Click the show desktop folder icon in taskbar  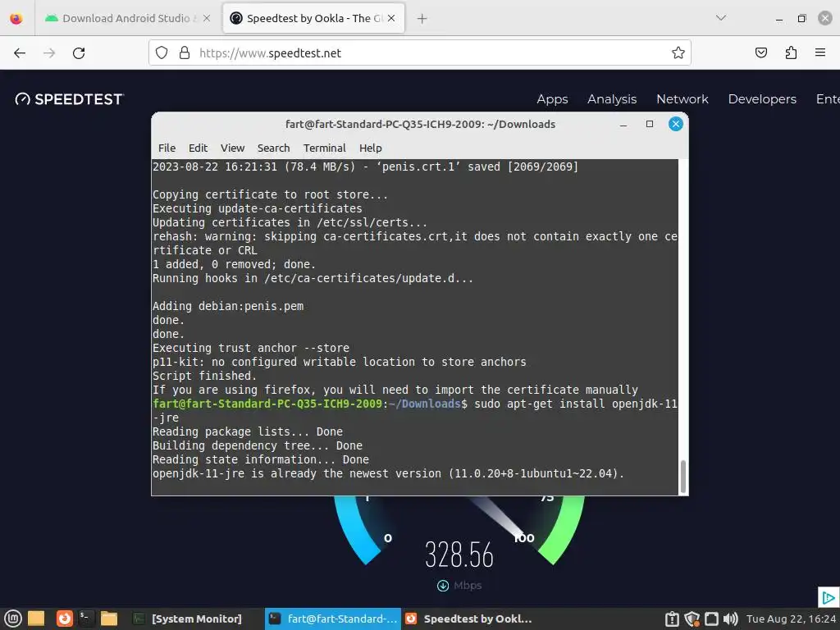[36, 619]
